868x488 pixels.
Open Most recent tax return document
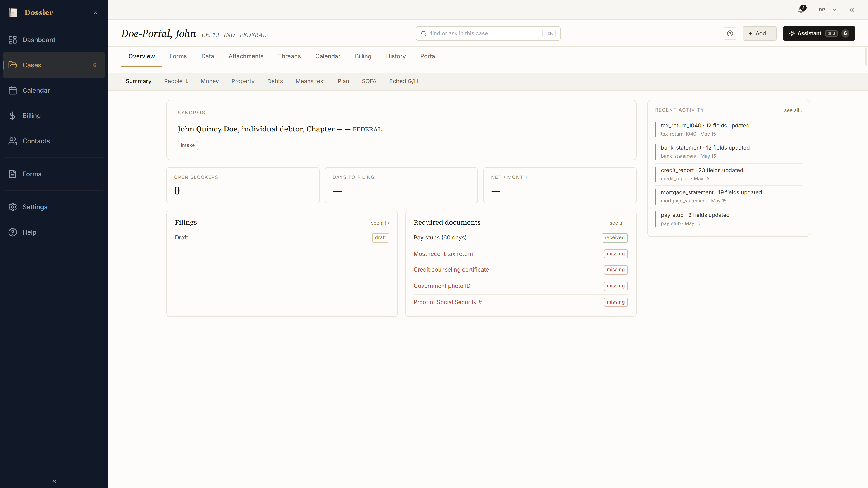pyautogui.click(x=521, y=254)
